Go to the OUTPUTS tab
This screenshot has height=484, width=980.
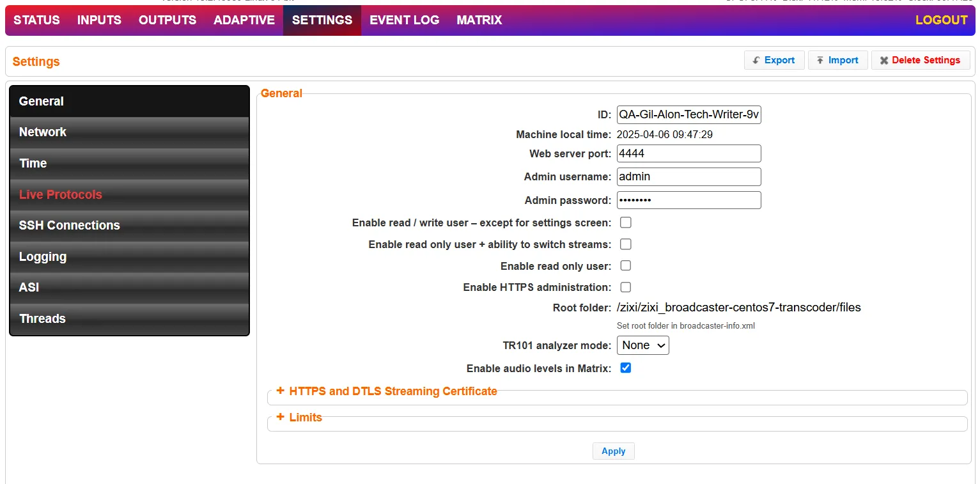coord(167,20)
